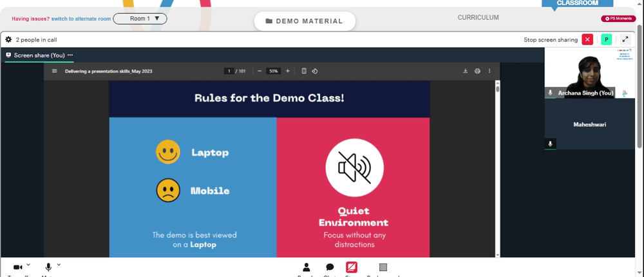The width and height of the screenshot is (644, 277).
Task: Click the 2 people in call text
Action: tap(36, 40)
